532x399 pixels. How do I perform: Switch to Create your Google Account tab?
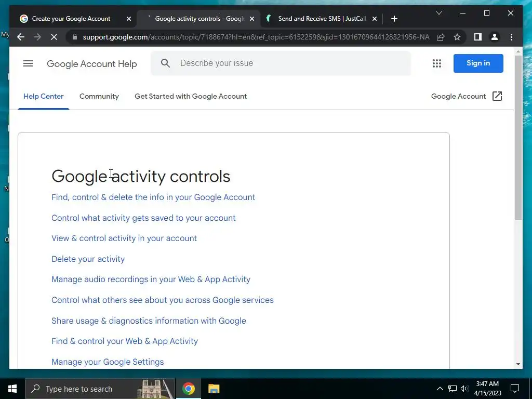(x=71, y=19)
